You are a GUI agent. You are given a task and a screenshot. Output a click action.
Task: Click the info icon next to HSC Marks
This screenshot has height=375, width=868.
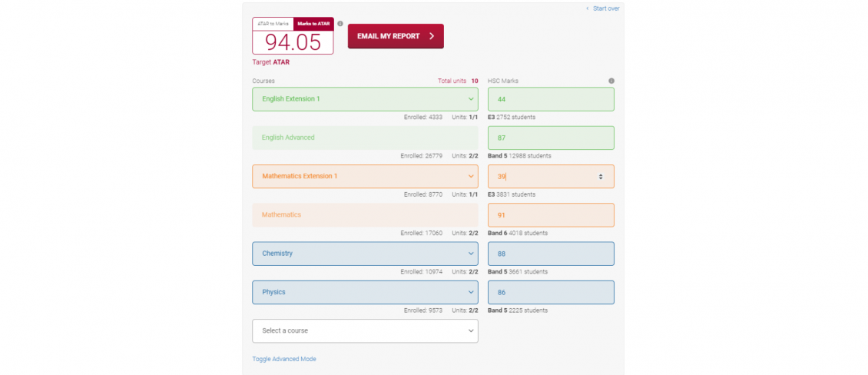pyautogui.click(x=611, y=81)
